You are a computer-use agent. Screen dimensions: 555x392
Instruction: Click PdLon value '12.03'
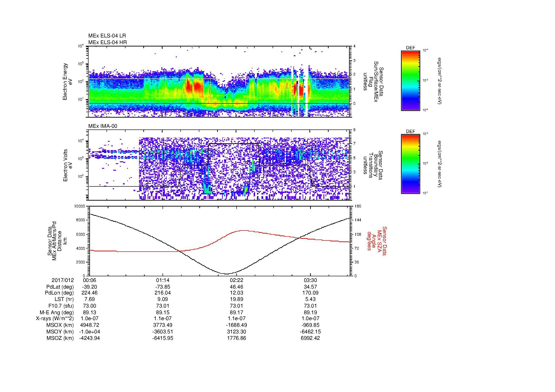(236, 293)
